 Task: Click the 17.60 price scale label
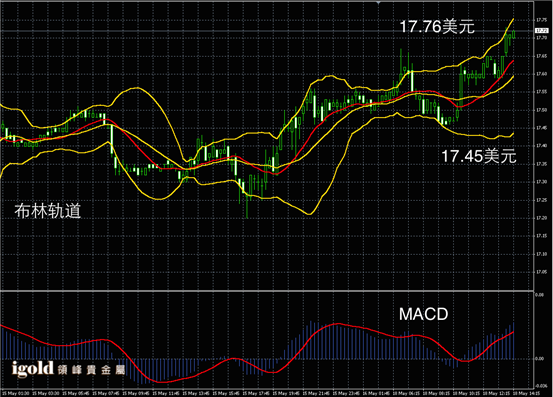pos(541,74)
